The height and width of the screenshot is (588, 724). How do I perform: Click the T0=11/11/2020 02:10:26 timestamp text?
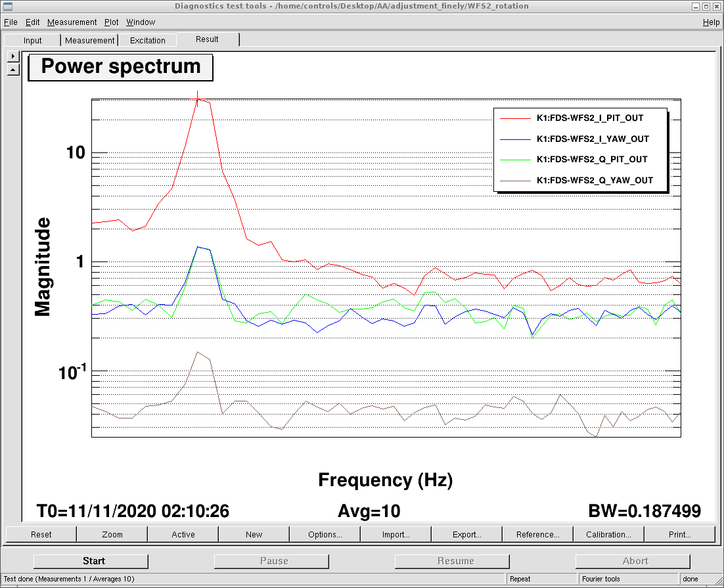point(133,511)
